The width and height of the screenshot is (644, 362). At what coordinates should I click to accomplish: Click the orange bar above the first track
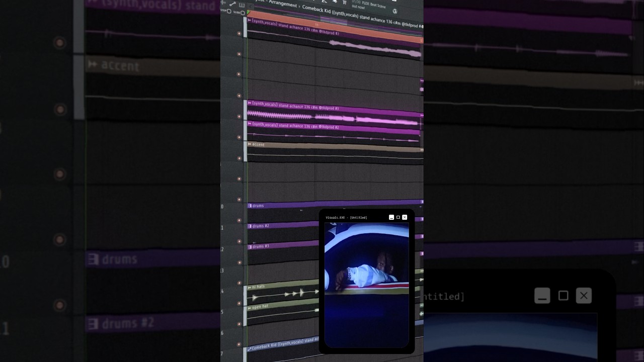(x=335, y=27)
